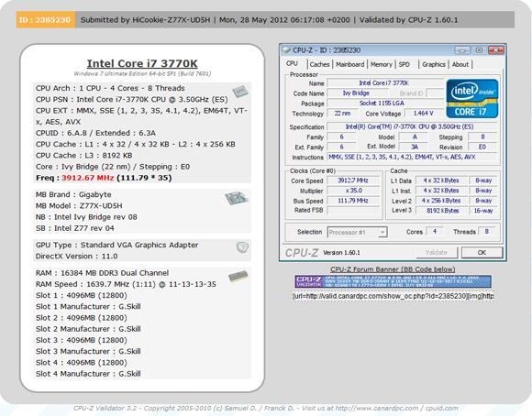532x416 pixels.
Task: Click the OK button
Action: tap(482, 253)
